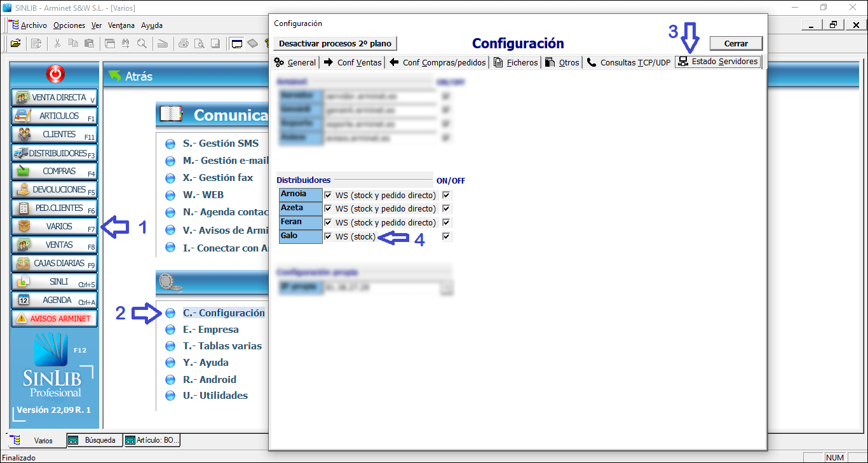The image size is (868, 463).
Task: Click the open folder toolbar icon
Action: pyautogui.click(x=15, y=44)
